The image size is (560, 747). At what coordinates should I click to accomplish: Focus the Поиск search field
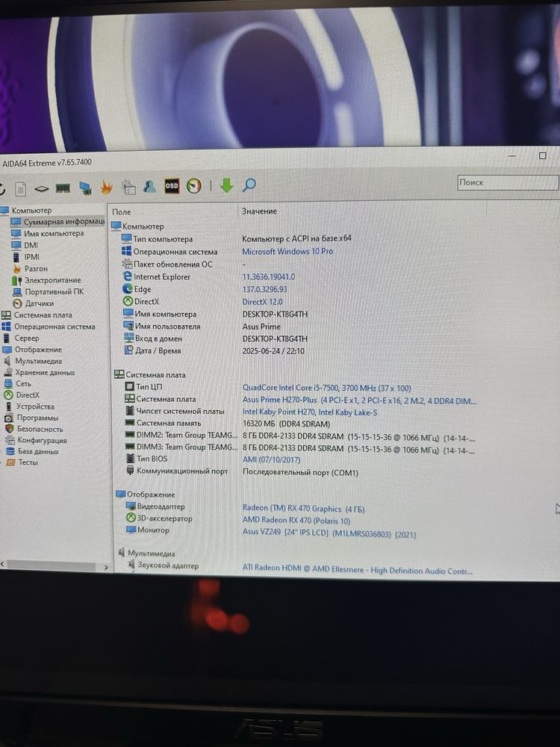tap(508, 182)
